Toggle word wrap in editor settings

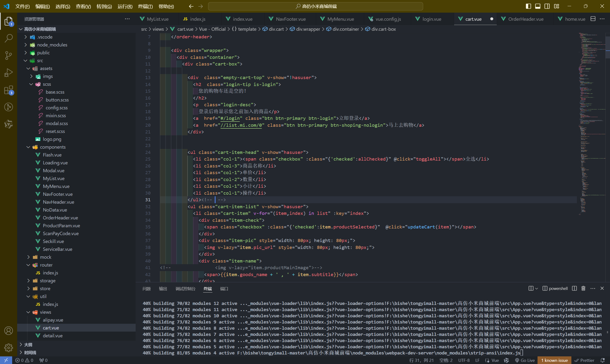[x=83, y=6]
